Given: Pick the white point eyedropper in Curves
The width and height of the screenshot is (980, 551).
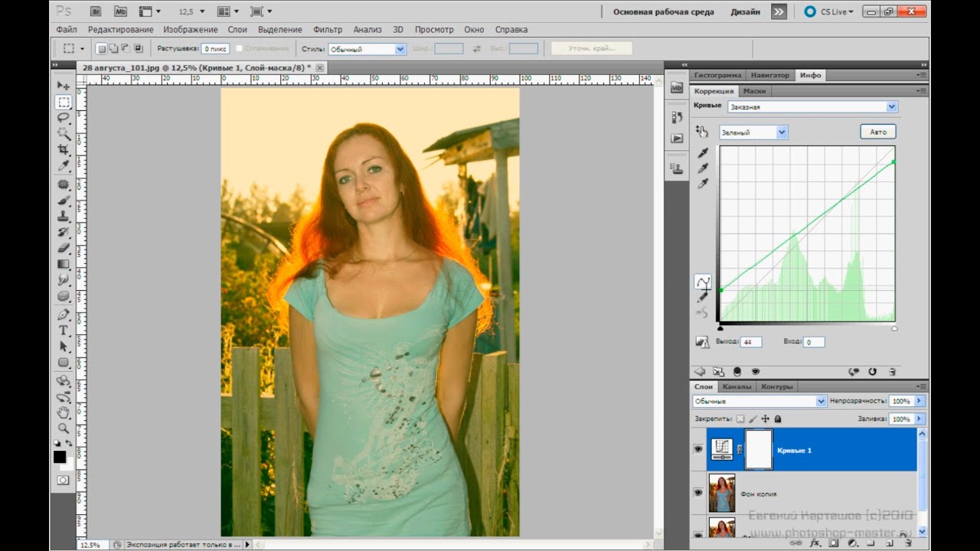Looking at the screenshot, I should [703, 184].
